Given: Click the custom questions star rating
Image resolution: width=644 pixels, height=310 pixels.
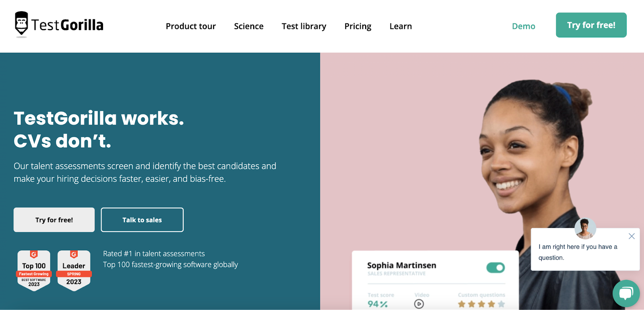Looking at the screenshot, I should 481,304.
